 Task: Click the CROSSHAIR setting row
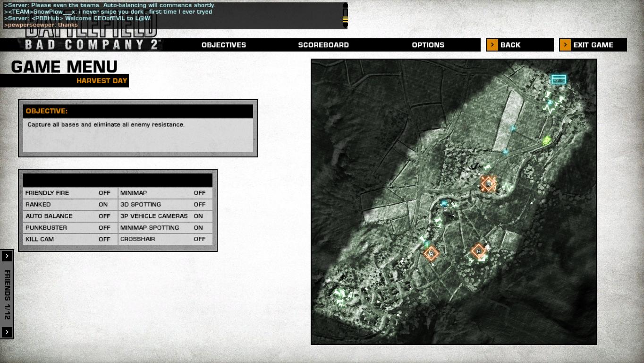click(x=165, y=239)
